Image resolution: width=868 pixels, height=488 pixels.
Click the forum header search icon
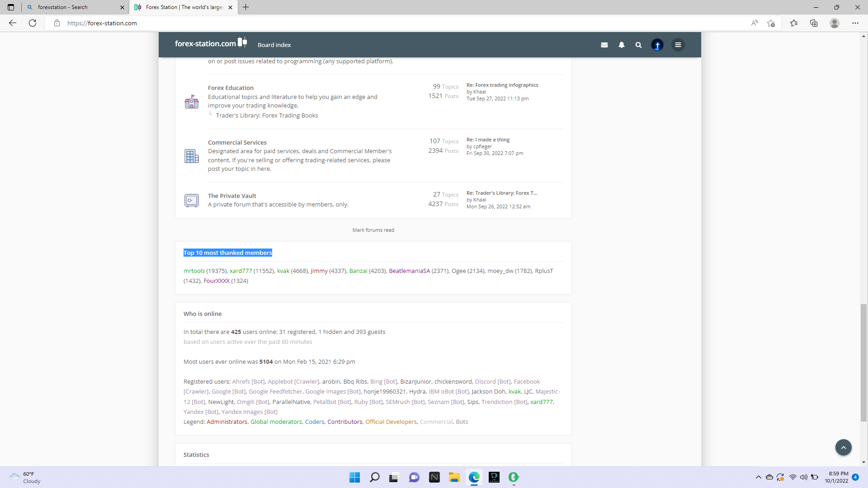638,45
